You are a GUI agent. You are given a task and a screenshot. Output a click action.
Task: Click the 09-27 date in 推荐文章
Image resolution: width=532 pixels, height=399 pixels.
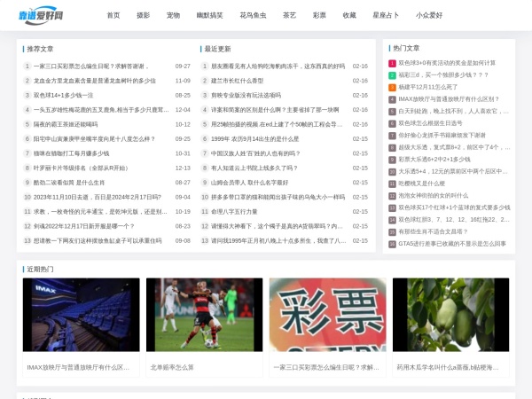pos(183,66)
